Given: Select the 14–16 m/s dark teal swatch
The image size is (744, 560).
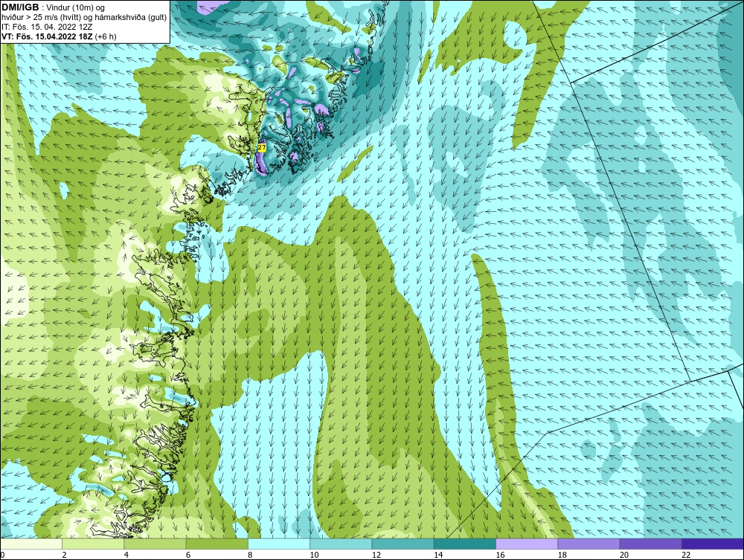Looking at the screenshot, I should 465,544.
